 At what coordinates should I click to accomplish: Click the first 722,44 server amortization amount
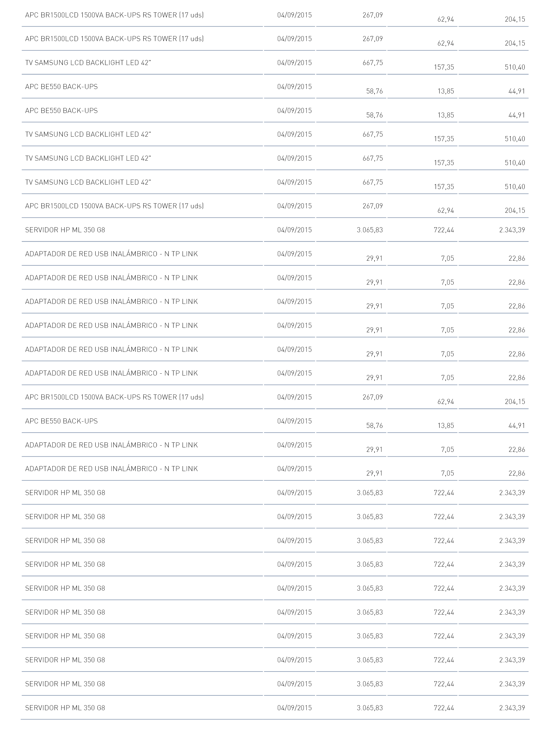(x=444, y=230)
